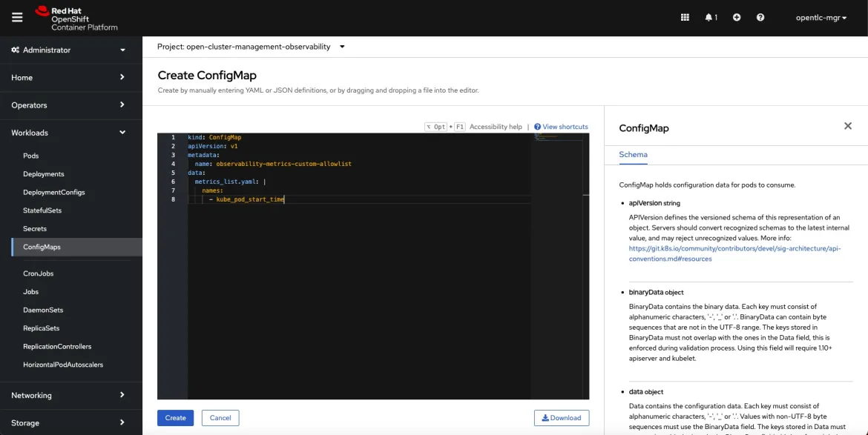Open ReplicationControllers in the sidebar
The image size is (868, 435).
pos(57,347)
